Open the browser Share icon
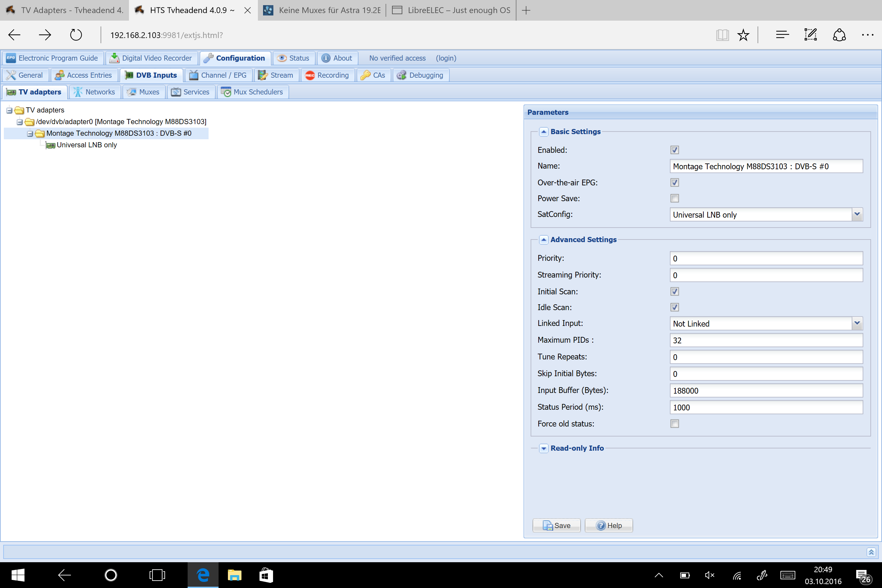 (839, 35)
